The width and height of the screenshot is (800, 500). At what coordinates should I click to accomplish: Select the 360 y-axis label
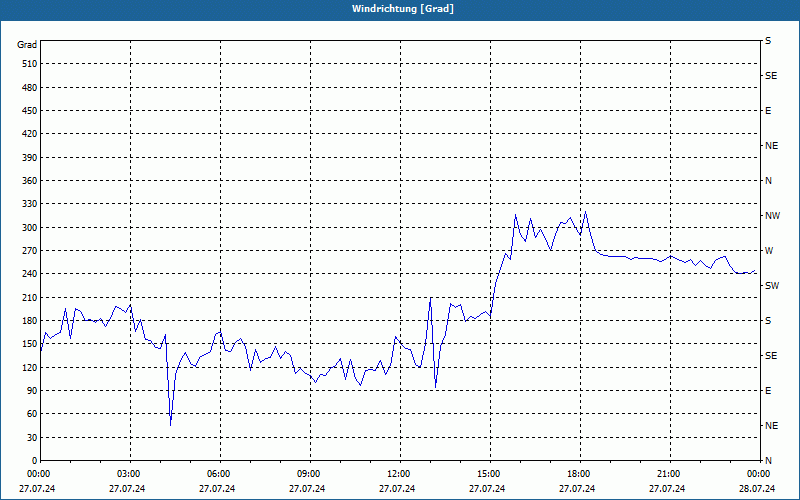[29, 181]
